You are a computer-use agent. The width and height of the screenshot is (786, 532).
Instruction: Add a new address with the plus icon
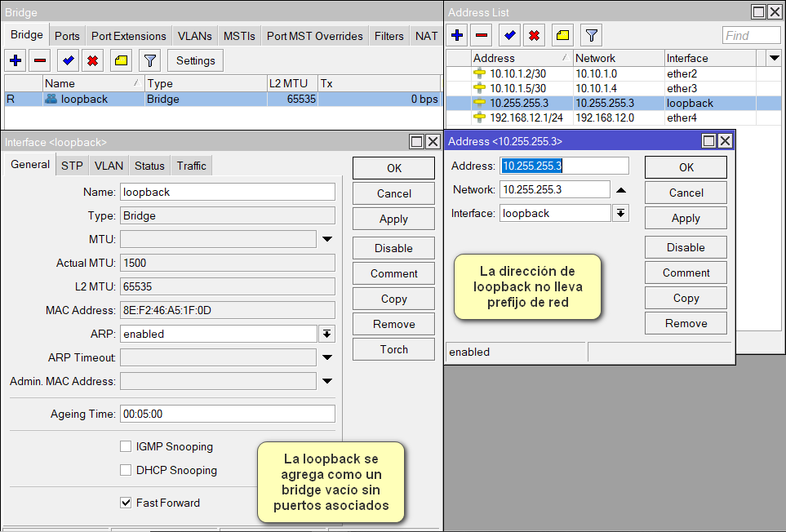[x=456, y=35]
